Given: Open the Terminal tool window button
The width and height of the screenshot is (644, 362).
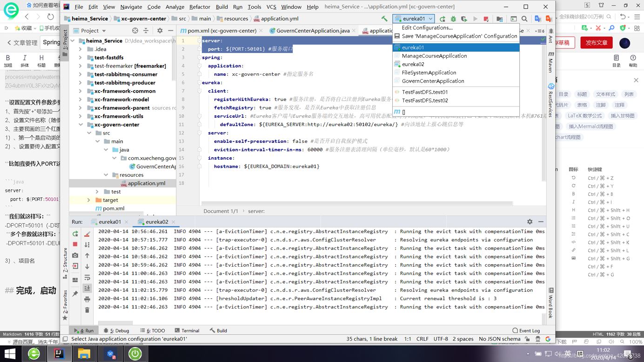Looking at the screenshot, I should point(187,330).
